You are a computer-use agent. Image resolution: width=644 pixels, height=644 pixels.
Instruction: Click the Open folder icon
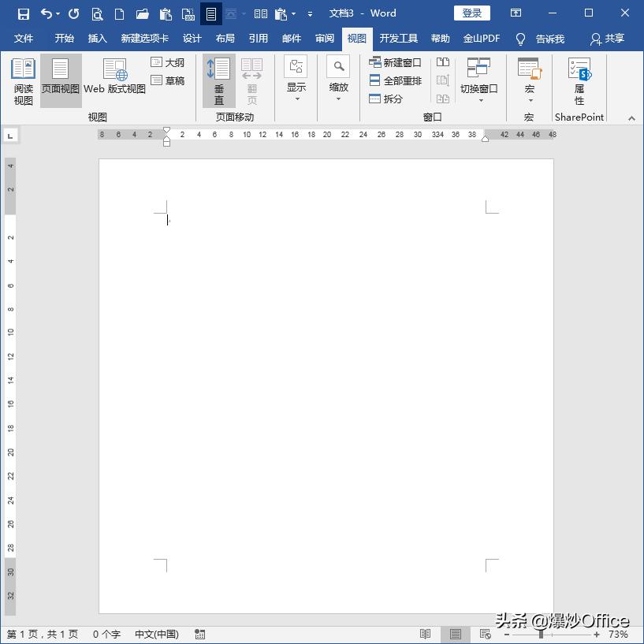(142, 14)
